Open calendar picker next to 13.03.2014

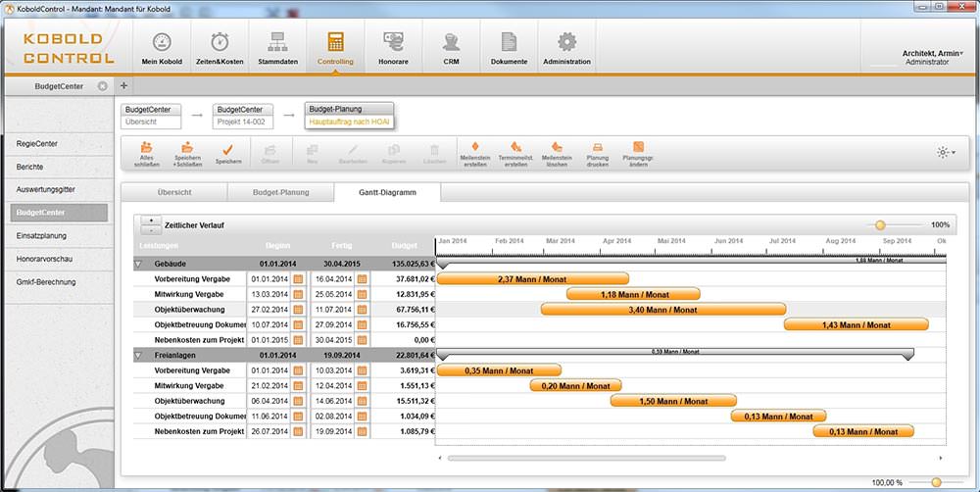click(298, 294)
